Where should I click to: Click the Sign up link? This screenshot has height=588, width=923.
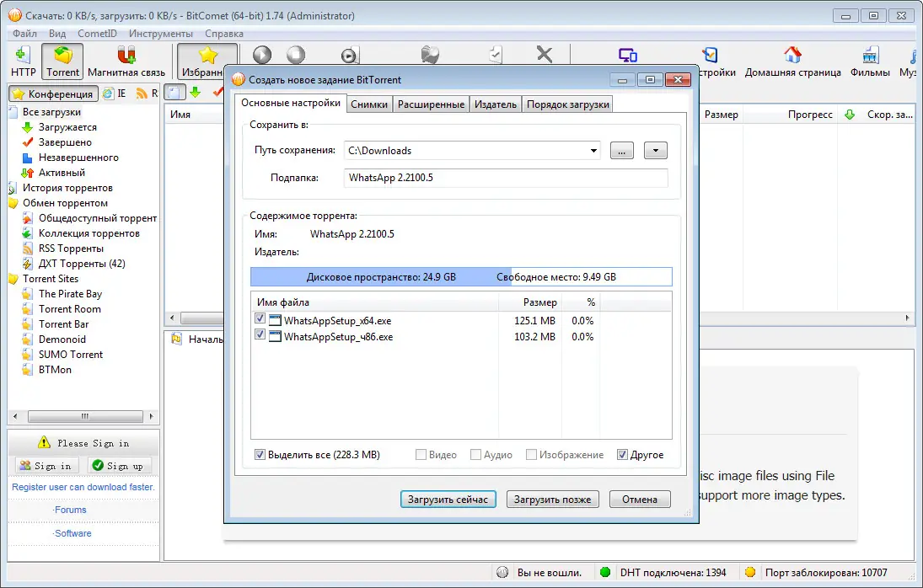[120, 464]
